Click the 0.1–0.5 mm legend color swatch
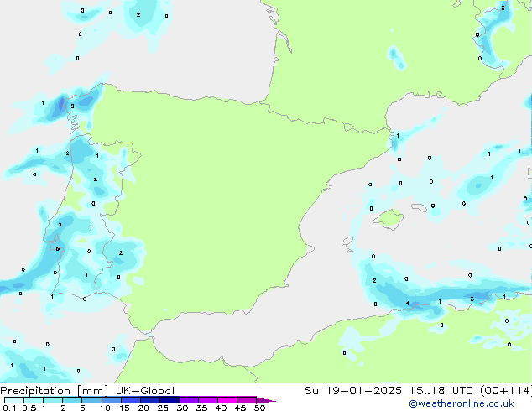Screen dimensions: 532x411 click(x=14, y=400)
